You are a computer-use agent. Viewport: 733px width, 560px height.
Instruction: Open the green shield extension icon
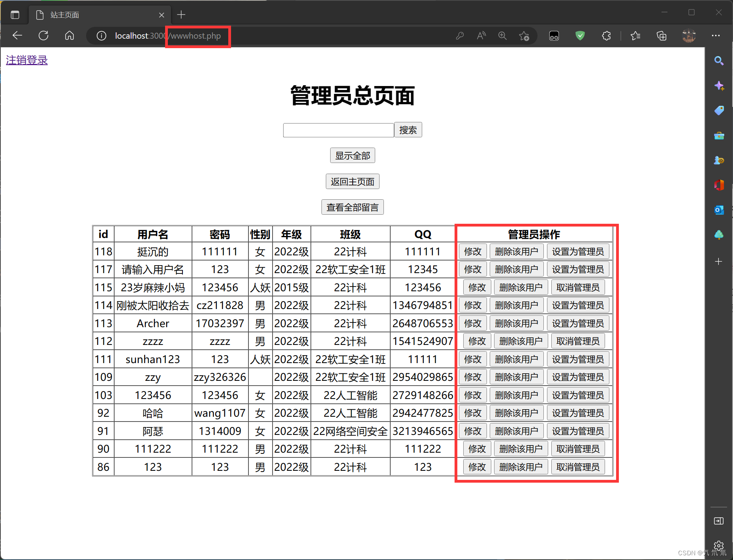coord(580,36)
